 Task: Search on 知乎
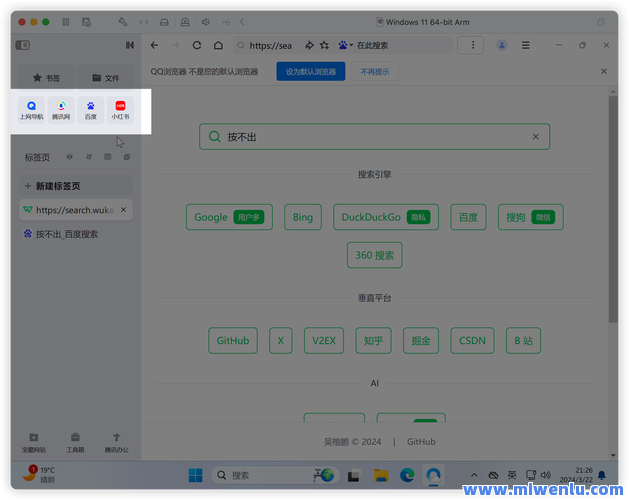tap(373, 341)
